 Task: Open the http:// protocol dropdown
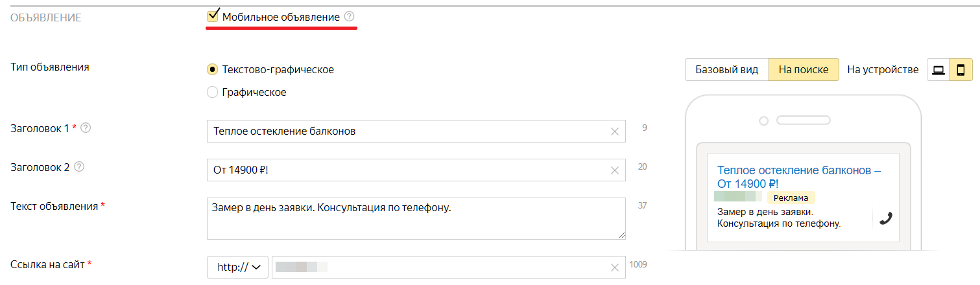point(237,267)
